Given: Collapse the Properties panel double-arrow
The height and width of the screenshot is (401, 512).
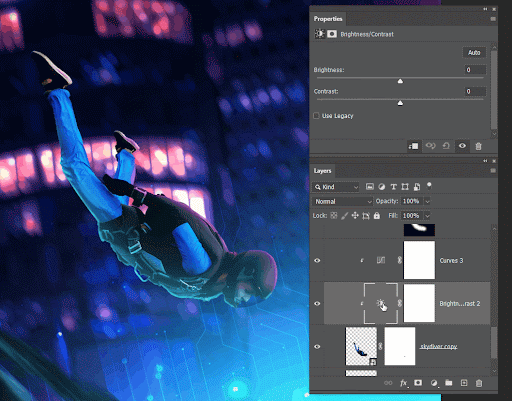Looking at the screenshot, I should [485, 9].
